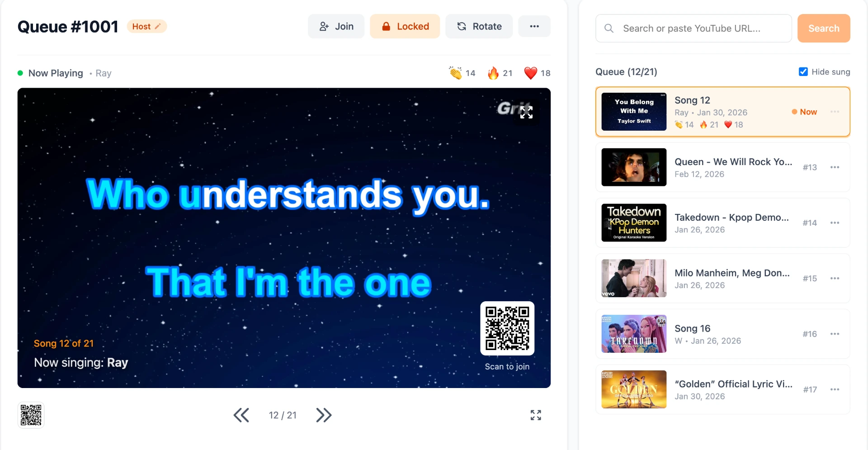
Task: Open options for Song 12 now playing
Action: tap(835, 112)
